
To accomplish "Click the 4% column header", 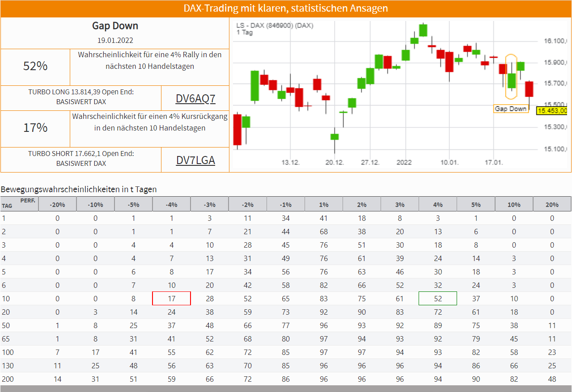I will tap(437, 204).
